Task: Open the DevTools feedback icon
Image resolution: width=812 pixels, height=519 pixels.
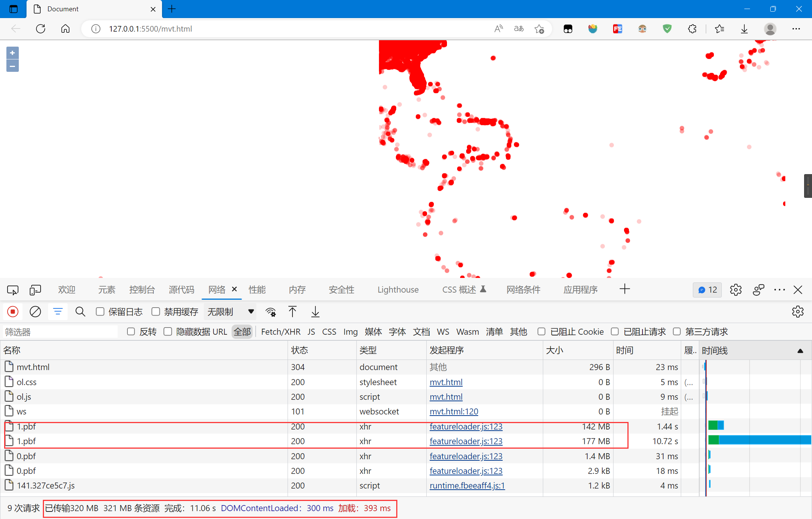Action: (759, 290)
